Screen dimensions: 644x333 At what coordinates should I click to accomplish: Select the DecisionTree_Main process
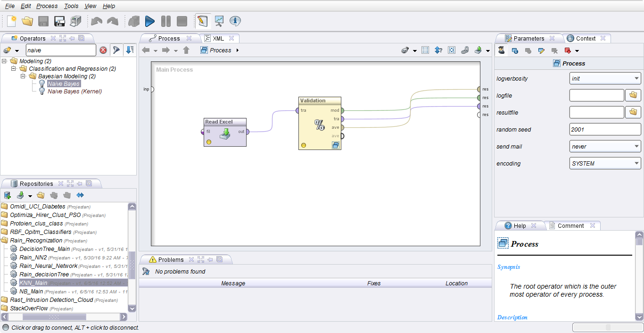(x=44, y=249)
